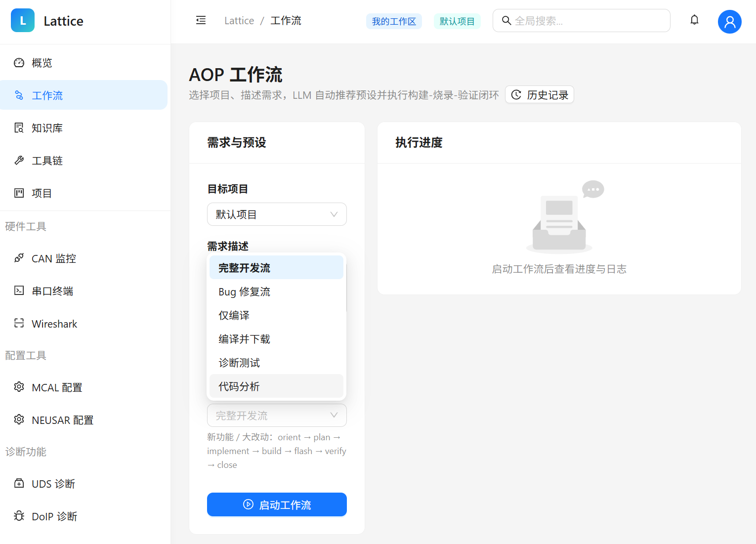Select 完整开发流 from dropdown list
The height and width of the screenshot is (544, 756).
click(276, 268)
